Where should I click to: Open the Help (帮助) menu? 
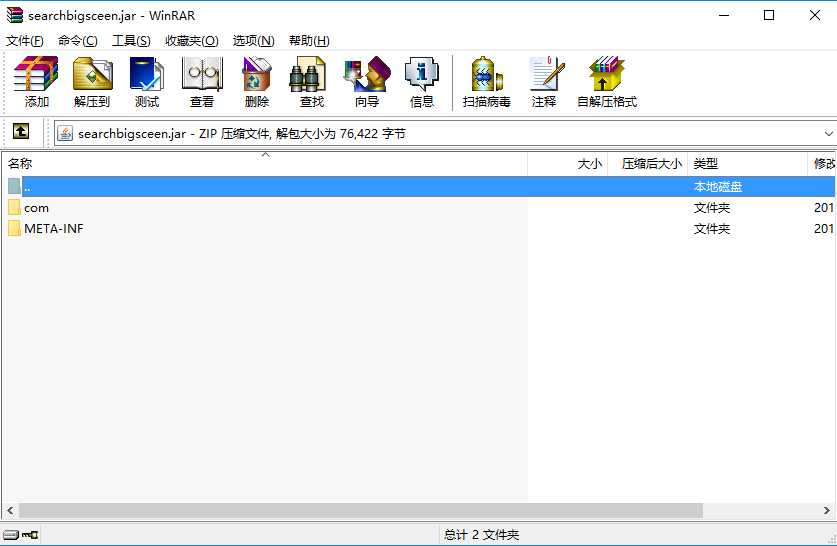tap(309, 41)
